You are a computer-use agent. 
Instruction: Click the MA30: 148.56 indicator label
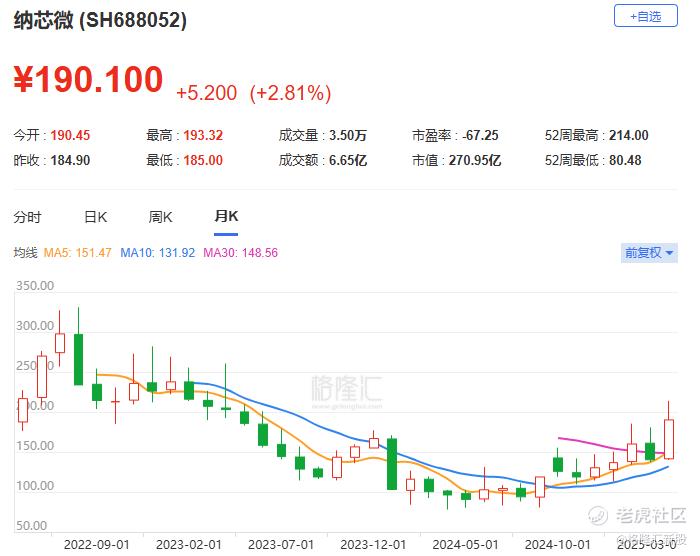(x=241, y=253)
